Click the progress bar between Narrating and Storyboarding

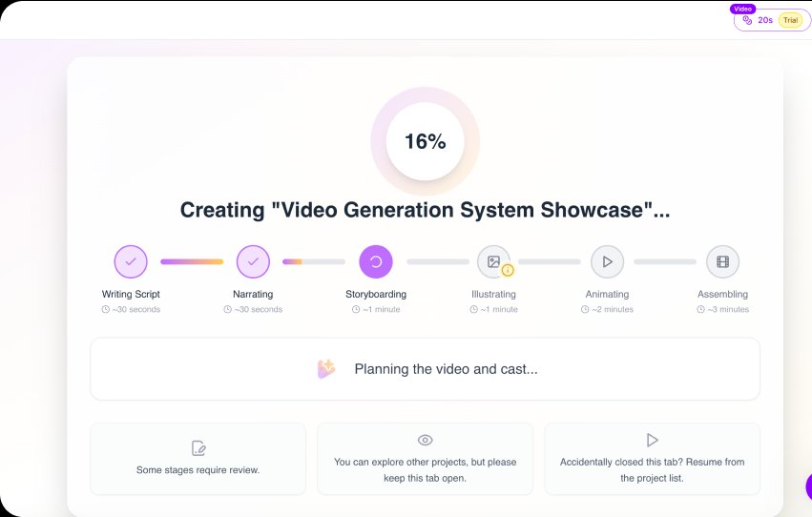(x=314, y=261)
